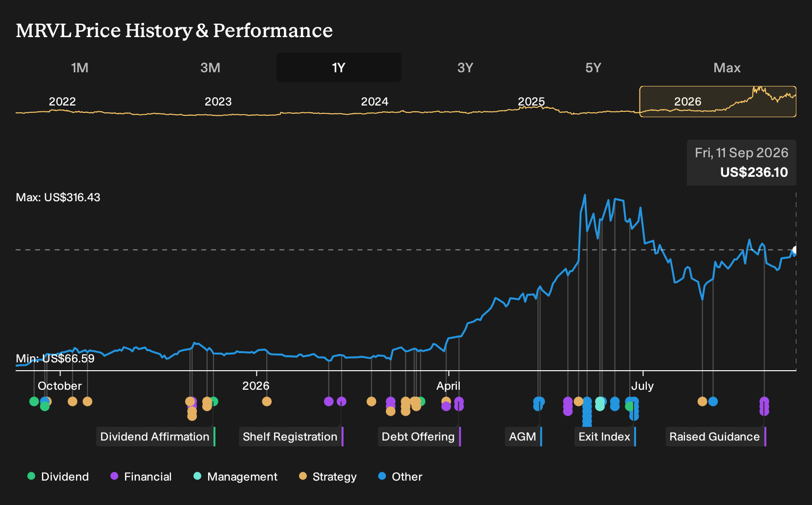The height and width of the screenshot is (505, 812).
Task: Click the 'Max: US$316.43' label
Action: [x=58, y=197]
